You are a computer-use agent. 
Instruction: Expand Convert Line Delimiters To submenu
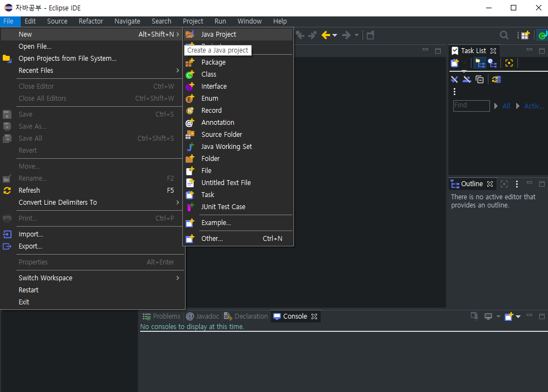(x=92, y=202)
